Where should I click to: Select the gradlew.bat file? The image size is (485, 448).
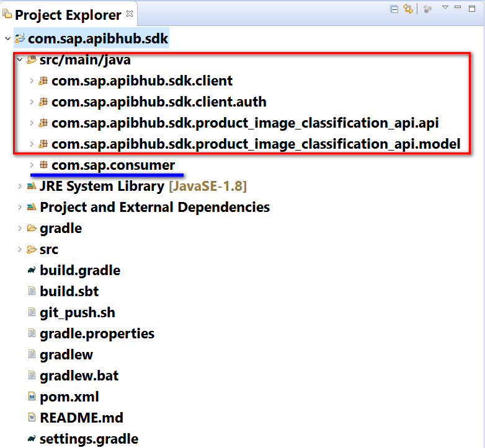[x=79, y=376]
